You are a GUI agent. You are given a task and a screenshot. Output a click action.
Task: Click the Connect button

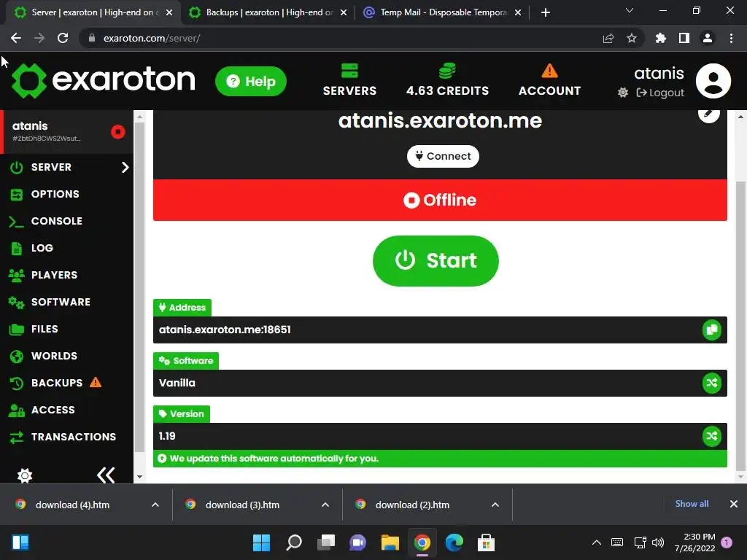(443, 156)
